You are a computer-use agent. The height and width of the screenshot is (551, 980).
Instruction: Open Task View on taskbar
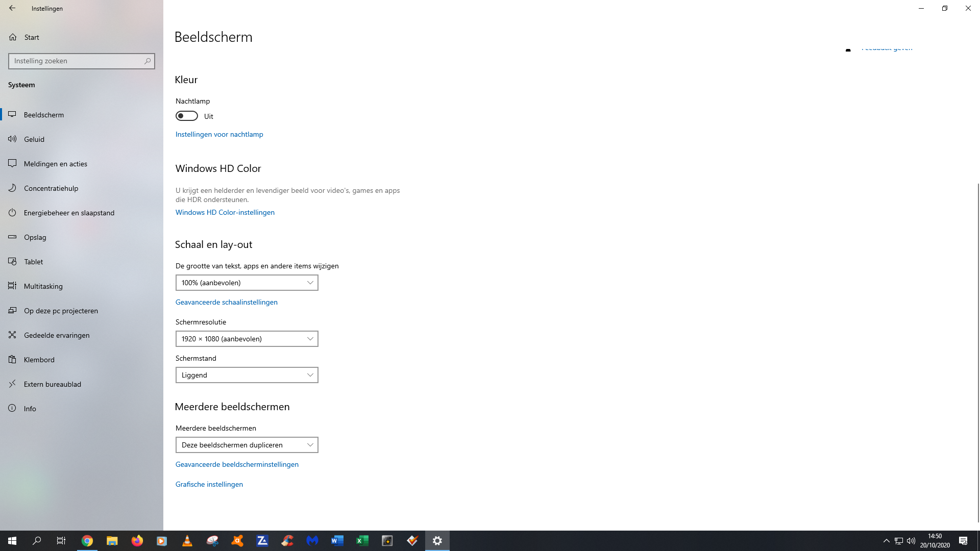pos(61,541)
